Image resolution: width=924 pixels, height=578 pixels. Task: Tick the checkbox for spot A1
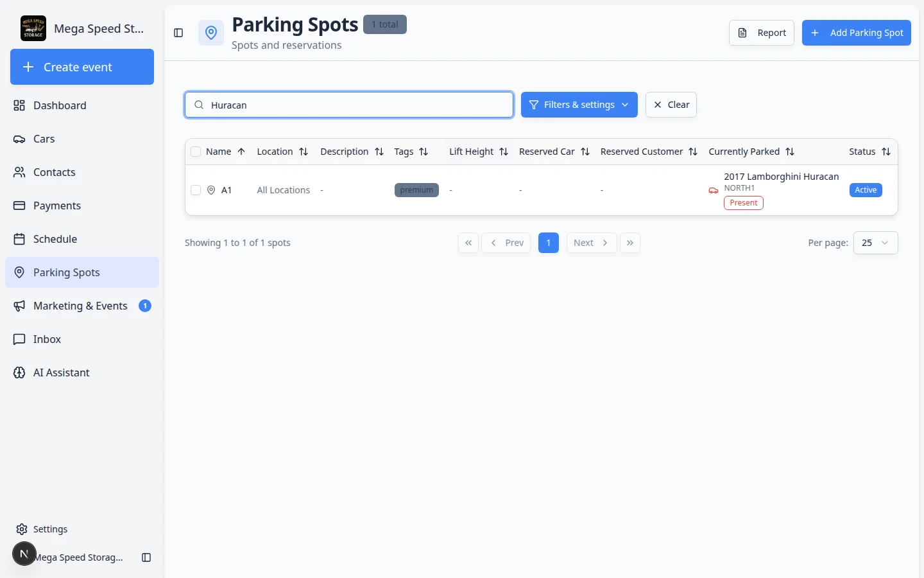[x=196, y=190]
